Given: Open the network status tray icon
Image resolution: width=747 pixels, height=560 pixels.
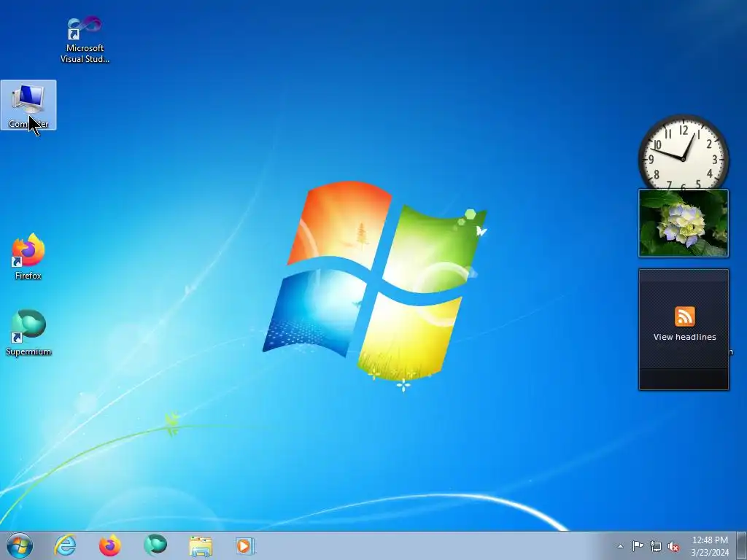Looking at the screenshot, I should [656, 547].
